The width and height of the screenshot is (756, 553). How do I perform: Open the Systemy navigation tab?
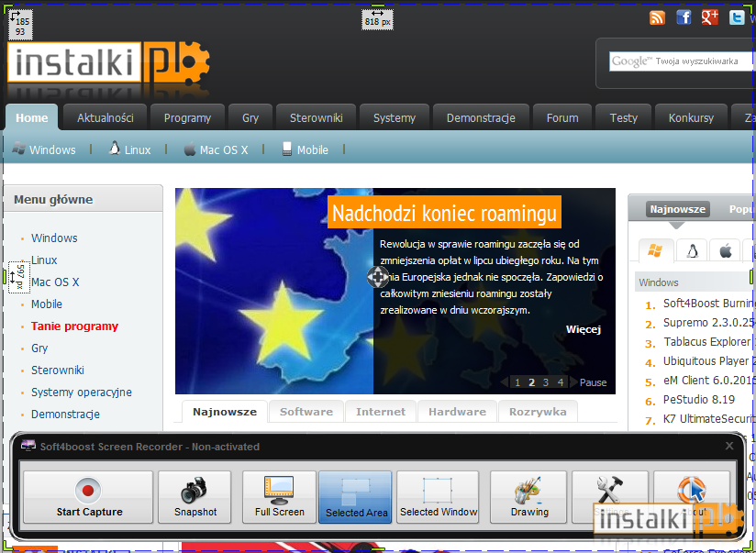tap(395, 117)
